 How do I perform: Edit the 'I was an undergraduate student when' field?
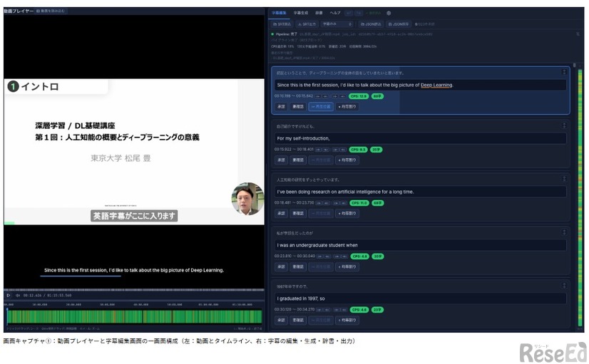pyautogui.click(x=420, y=245)
